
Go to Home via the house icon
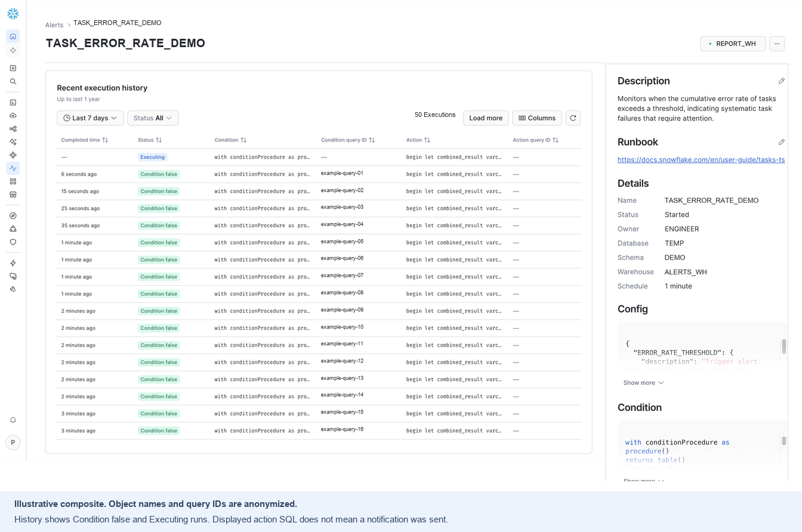(13, 36)
